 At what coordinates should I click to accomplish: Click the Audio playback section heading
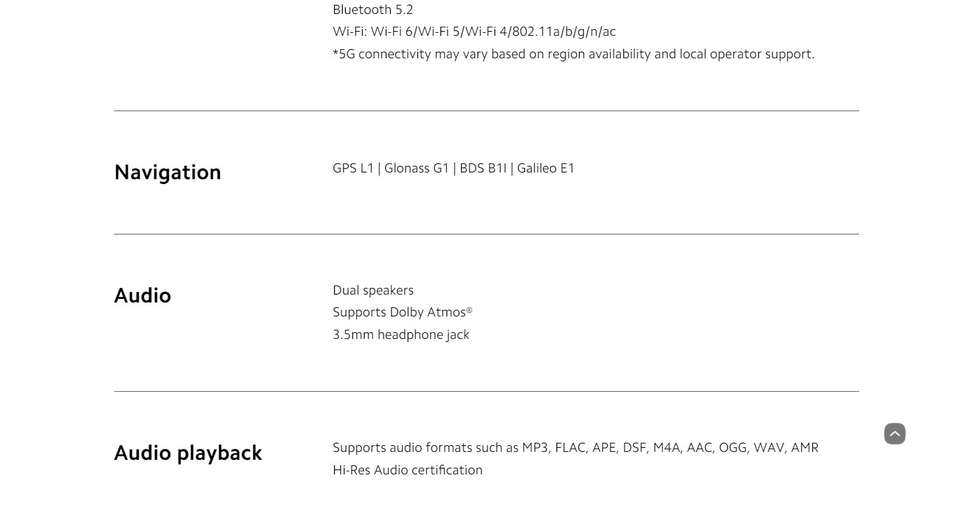click(188, 453)
